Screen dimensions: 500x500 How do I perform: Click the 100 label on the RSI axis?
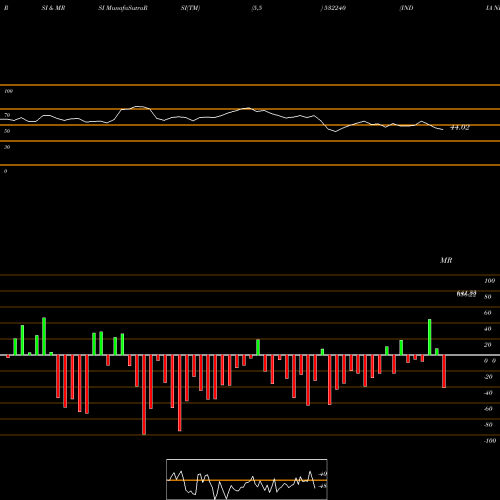[x=8, y=91]
